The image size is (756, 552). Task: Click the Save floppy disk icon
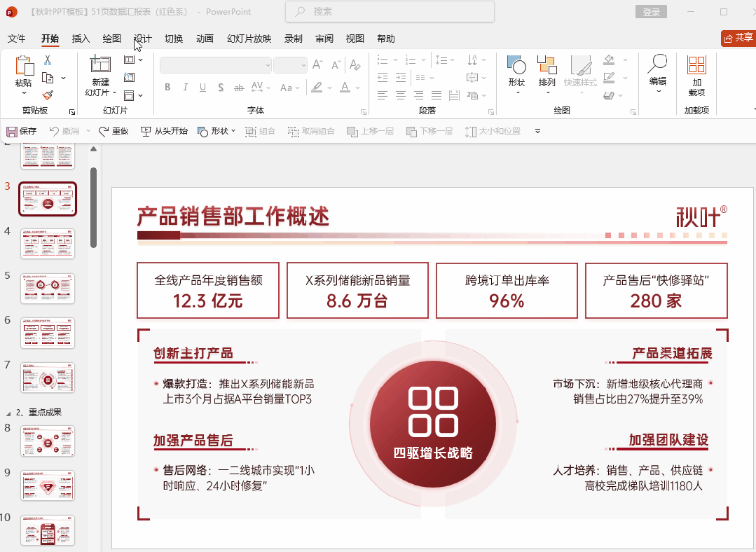[x=12, y=131]
